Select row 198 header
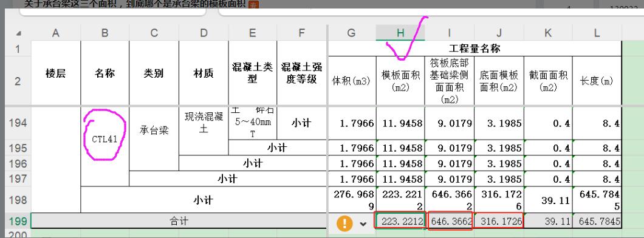Image resolution: width=644 pixels, height=238 pixels. [18, 200]
